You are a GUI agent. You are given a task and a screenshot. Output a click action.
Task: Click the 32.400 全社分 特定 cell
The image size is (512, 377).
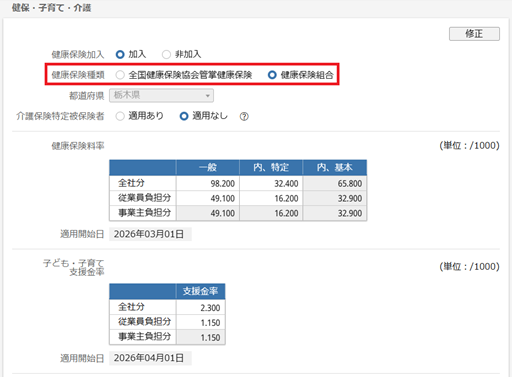click(x=271, y=183)
